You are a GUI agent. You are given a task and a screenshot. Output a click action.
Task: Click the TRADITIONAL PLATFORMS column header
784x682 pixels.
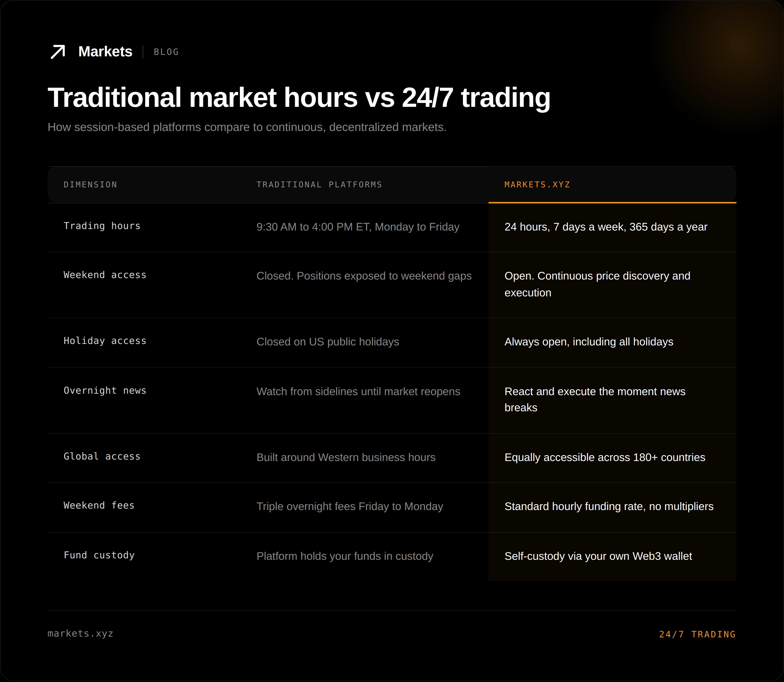point(319,184)
